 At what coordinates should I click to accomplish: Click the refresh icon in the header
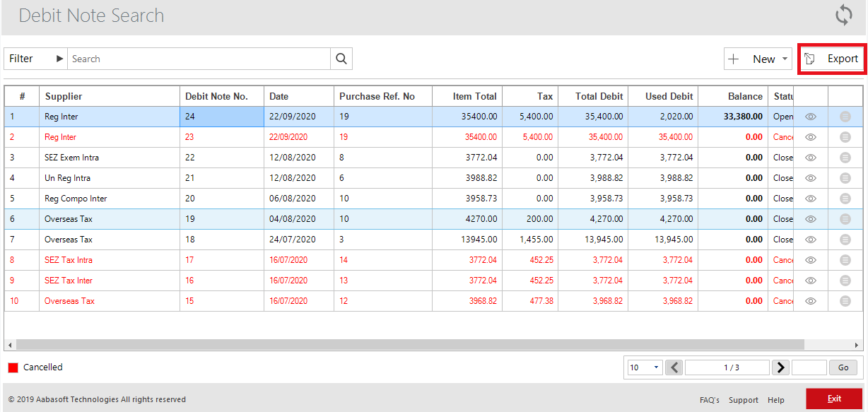(x=843, y=15)
